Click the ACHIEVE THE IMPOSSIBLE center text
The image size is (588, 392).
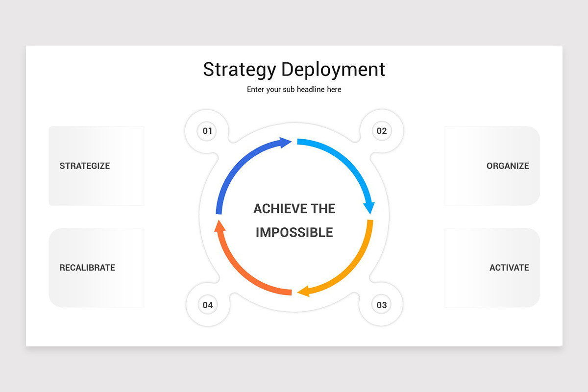click(294, 220)
